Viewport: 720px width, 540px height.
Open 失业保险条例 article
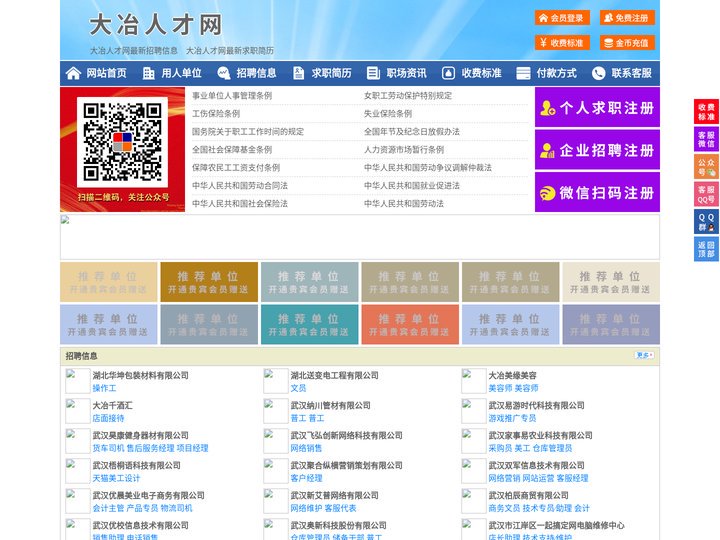[388, 113]
